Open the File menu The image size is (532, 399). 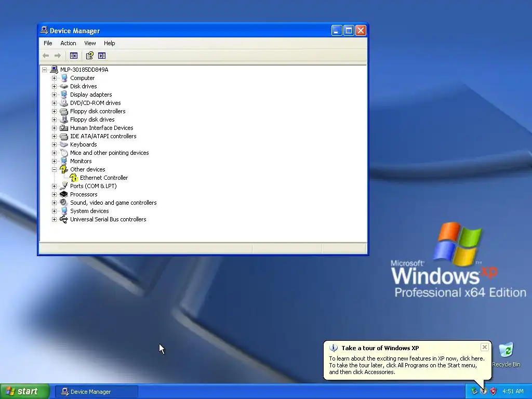[48, 43]
